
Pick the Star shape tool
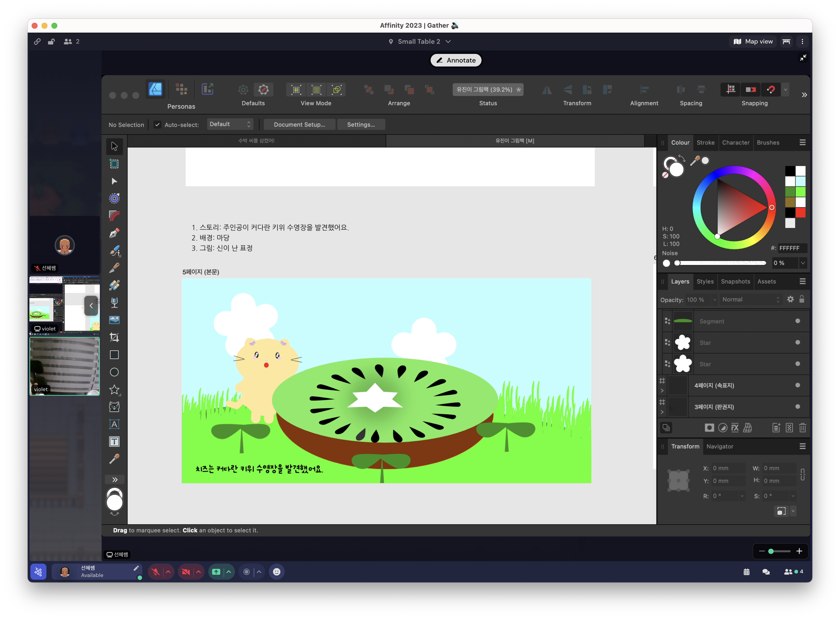pos(114,390)
